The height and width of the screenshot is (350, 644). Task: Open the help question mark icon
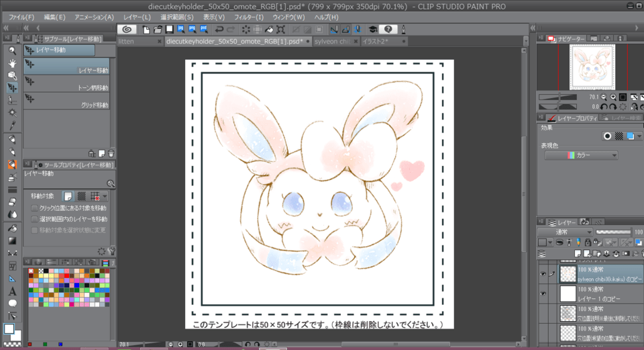(388, 30)
